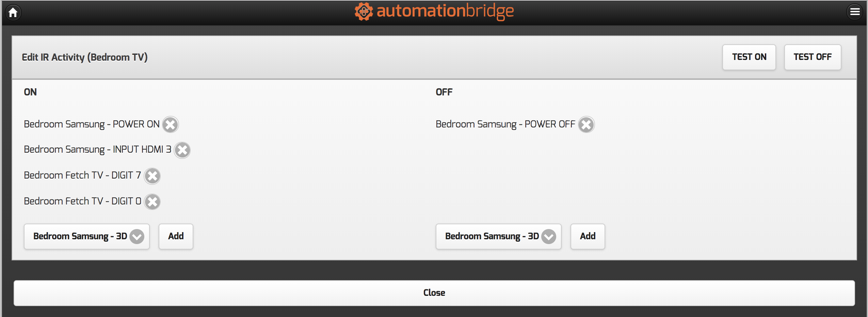Image resolution: width=868 pixels, height=317 pixels.
Task: Add selected command to OFF list
Action: tap(588, 237)
